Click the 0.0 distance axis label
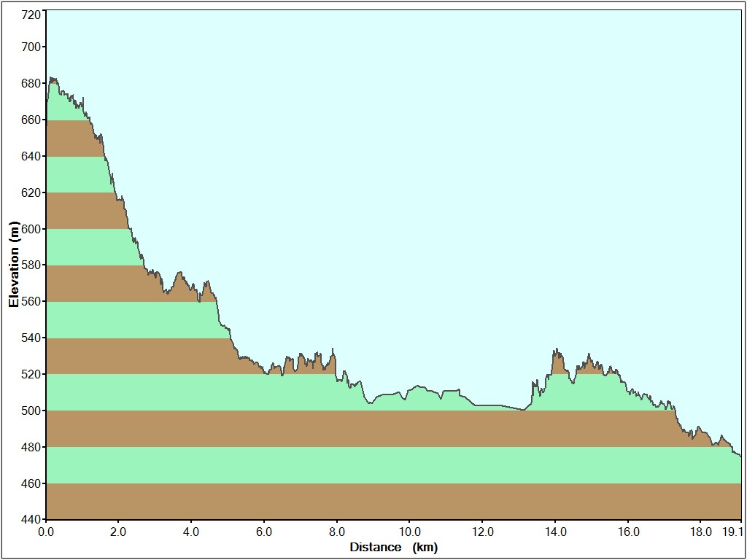 (x=46, y=531)
